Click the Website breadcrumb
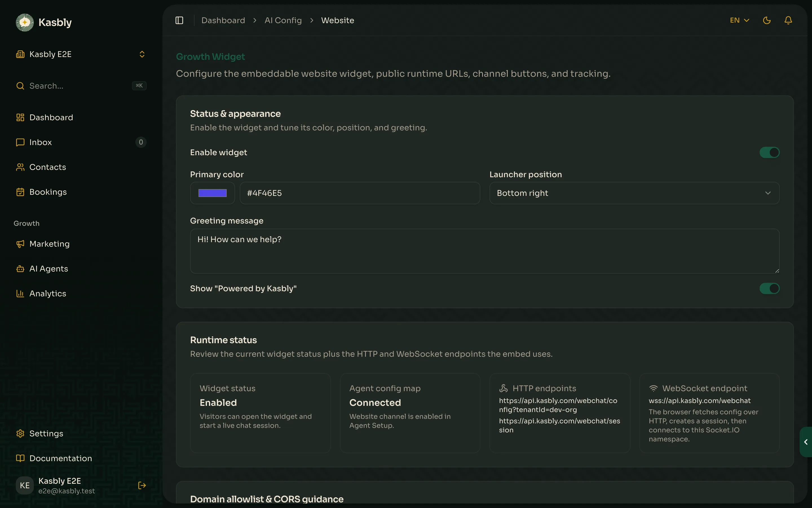Image resolution: width=812 pixels, height=508 pixels. tap(337, 21)
